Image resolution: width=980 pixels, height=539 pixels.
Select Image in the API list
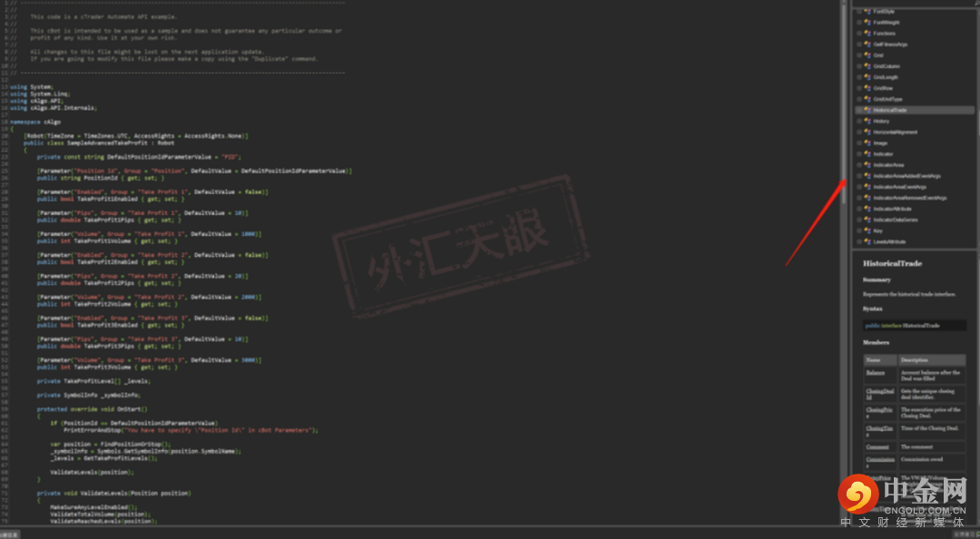tap(880, 142)
